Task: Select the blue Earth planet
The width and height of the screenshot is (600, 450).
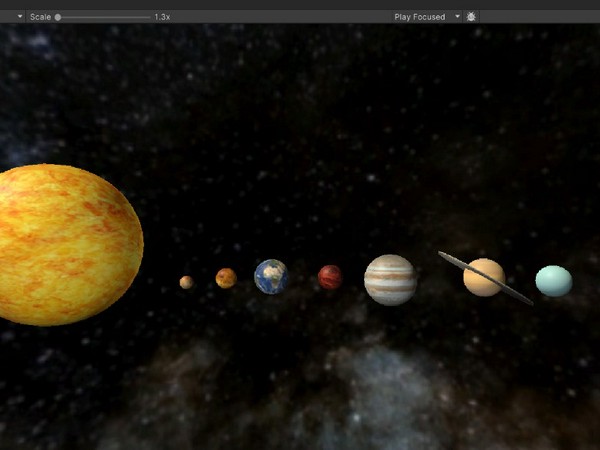Action: click(x=271, y=276)
